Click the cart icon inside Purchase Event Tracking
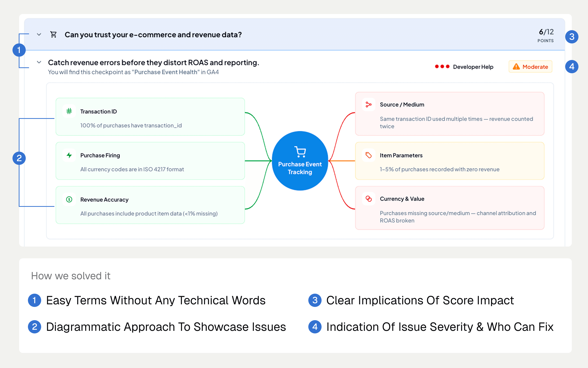Screen dimensions: 588x368 point(300,152)
